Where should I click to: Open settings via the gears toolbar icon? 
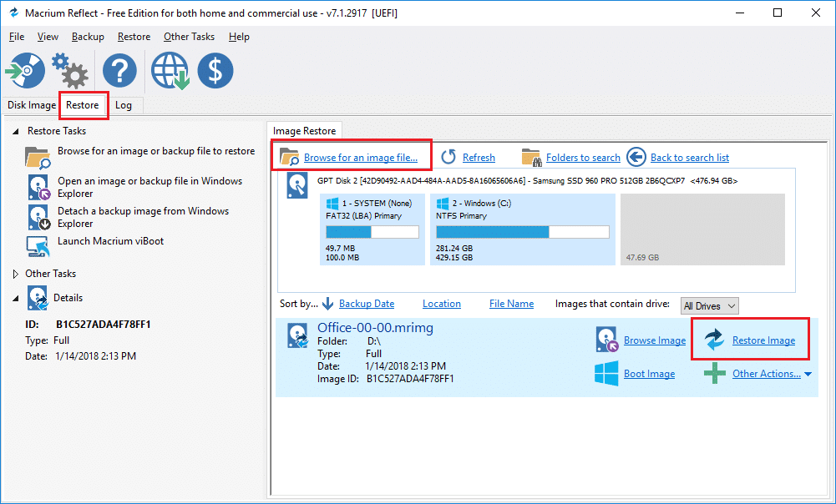point(69,70)
